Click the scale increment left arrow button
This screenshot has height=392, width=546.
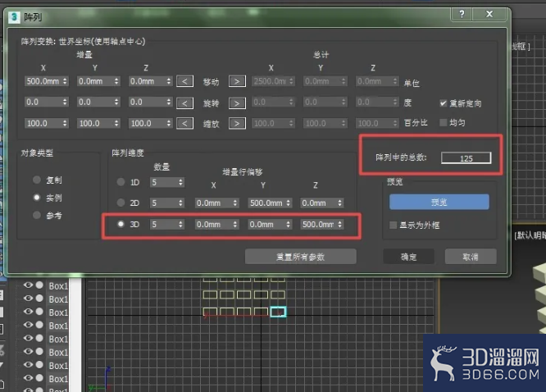pyautogui.click(x=185, y=123)
